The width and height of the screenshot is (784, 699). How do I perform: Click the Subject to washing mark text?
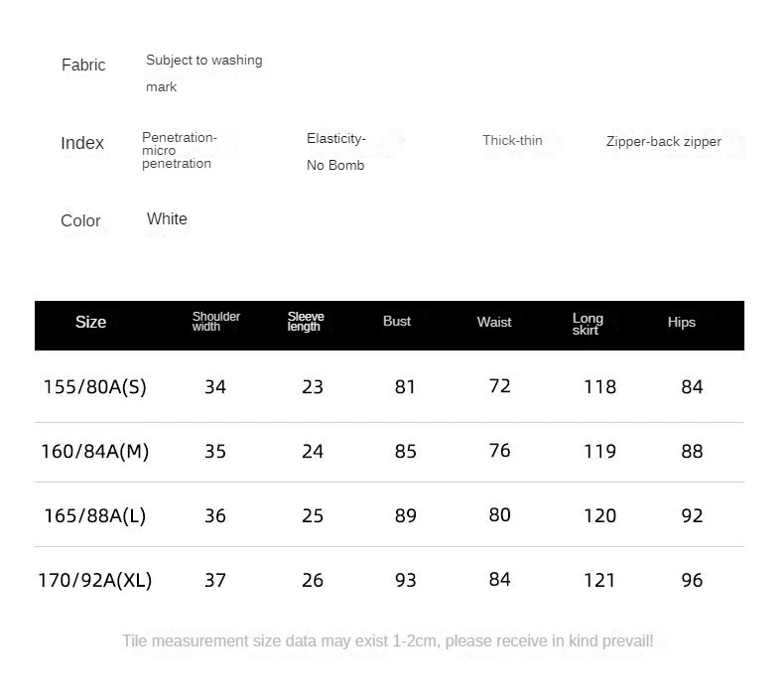click(x=203, y=73)
